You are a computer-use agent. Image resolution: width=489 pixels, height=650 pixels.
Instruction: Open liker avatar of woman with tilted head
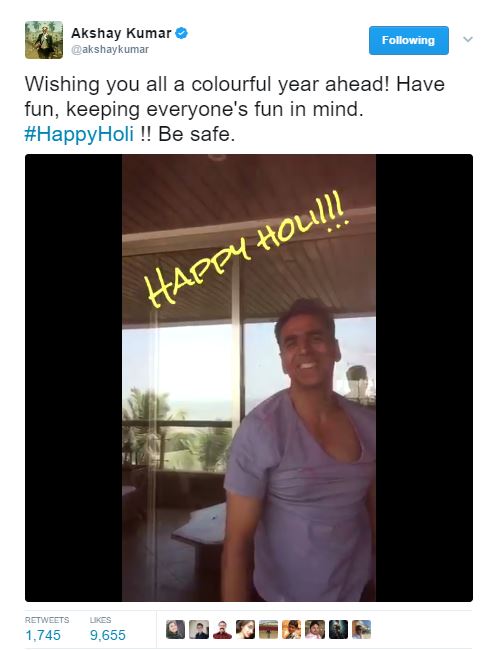[x=245, y=629]
